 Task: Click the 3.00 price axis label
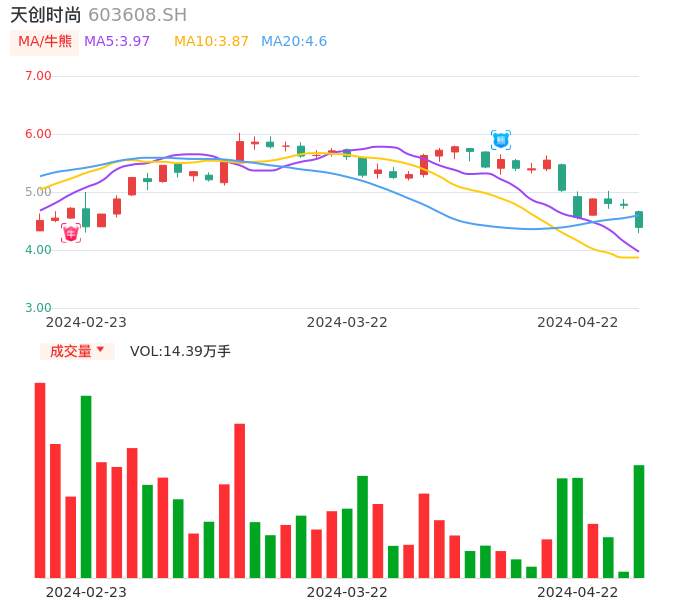tap(38, 308)
